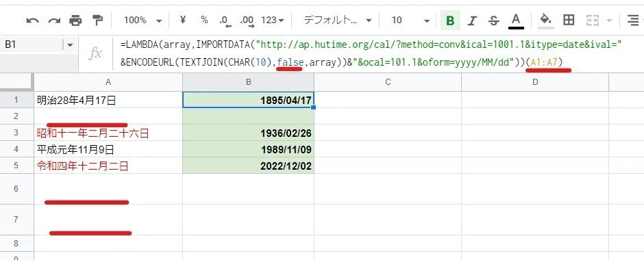Toggle Bold formatting
This screenshot has width=644, height=260.
pyautogui.click(x=451, y=21)
